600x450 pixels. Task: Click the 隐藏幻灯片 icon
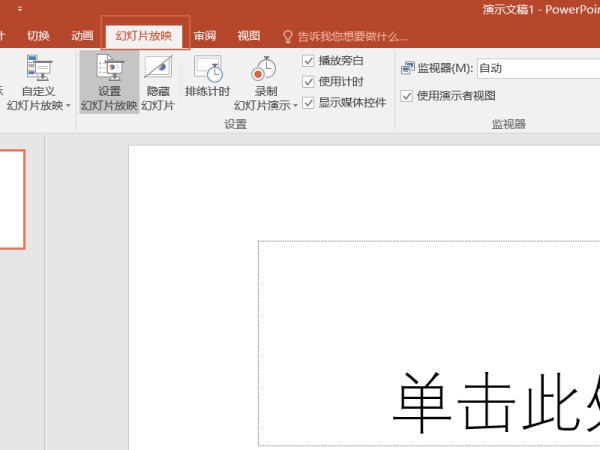point(158,69)
